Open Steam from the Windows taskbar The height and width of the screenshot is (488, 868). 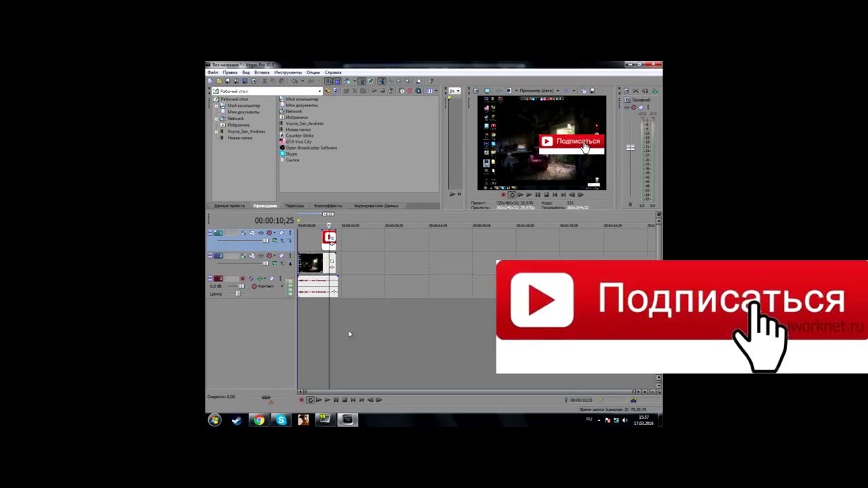click(237, 420)
